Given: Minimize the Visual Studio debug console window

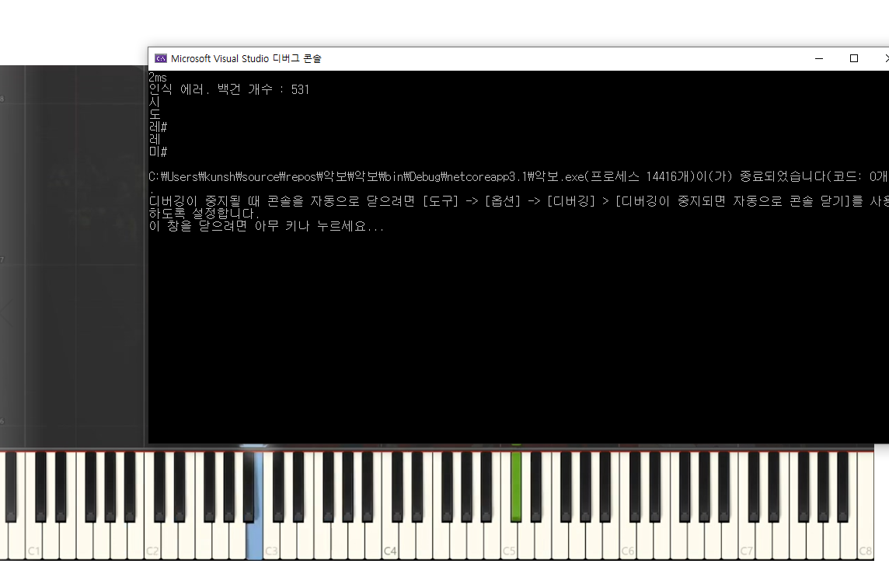Looking at the screenshot, I should [x=819, y=58].
